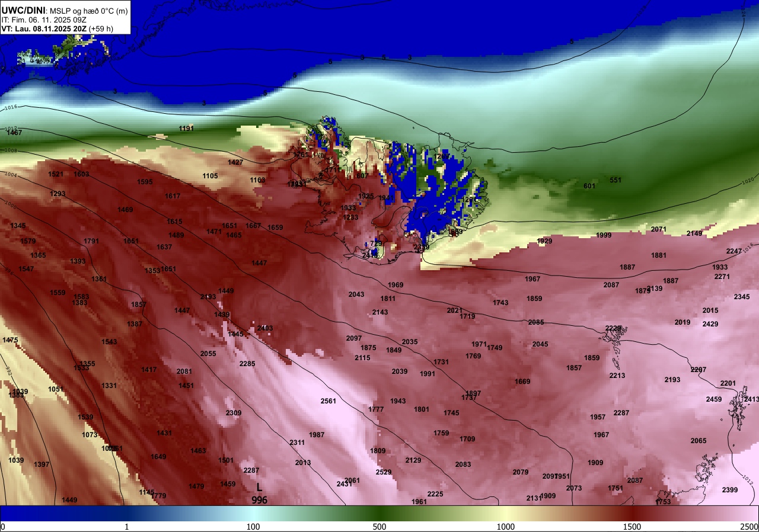Click the 2055 height value

208,354
